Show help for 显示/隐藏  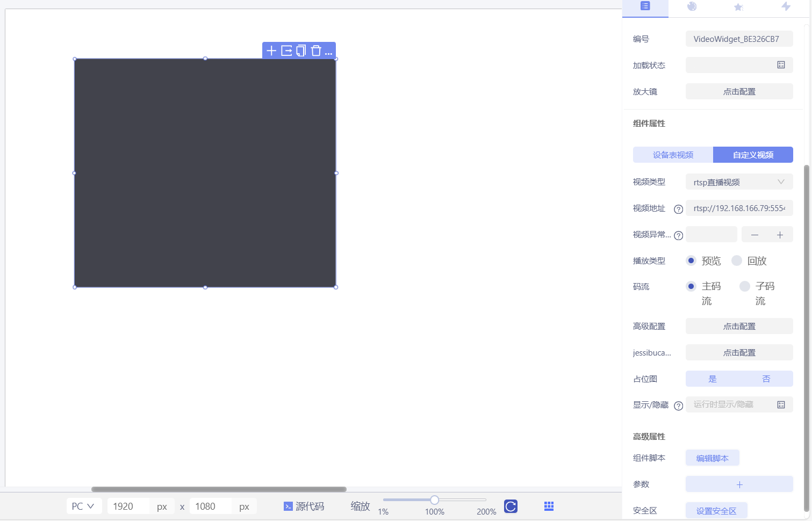tap(678, 406)
